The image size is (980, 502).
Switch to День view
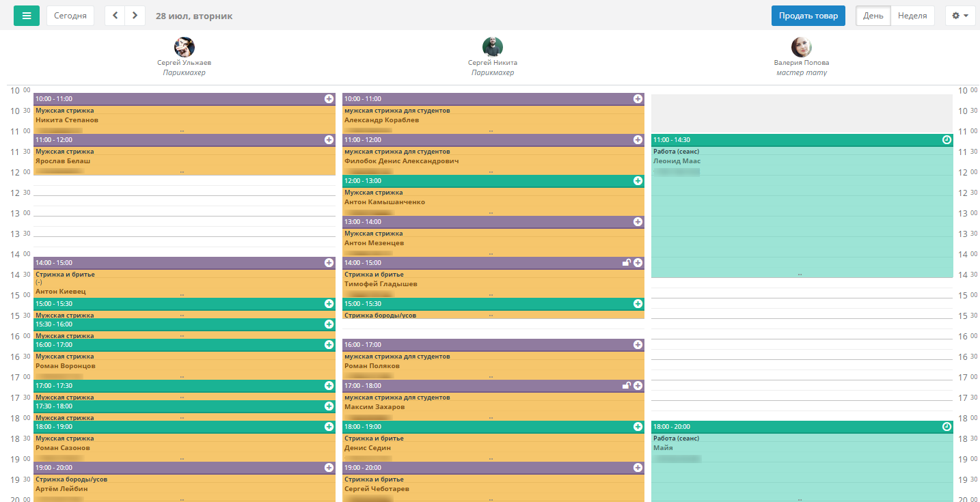[873, 16]
